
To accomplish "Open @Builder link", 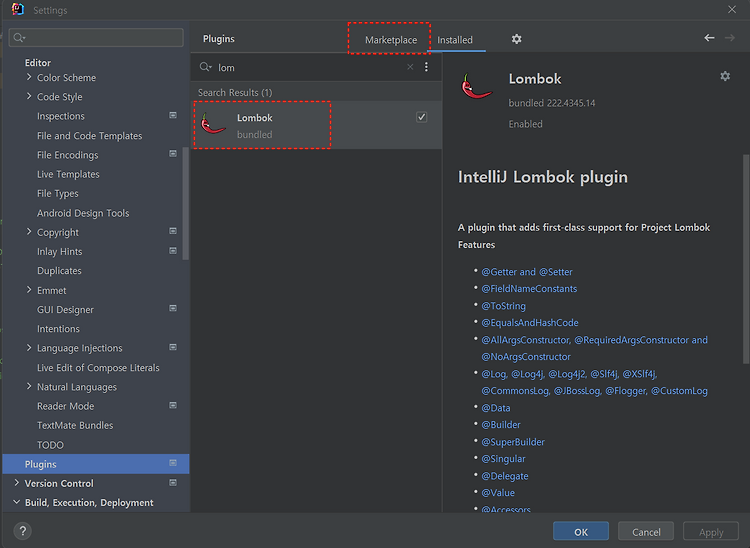I will click(501, 425).
